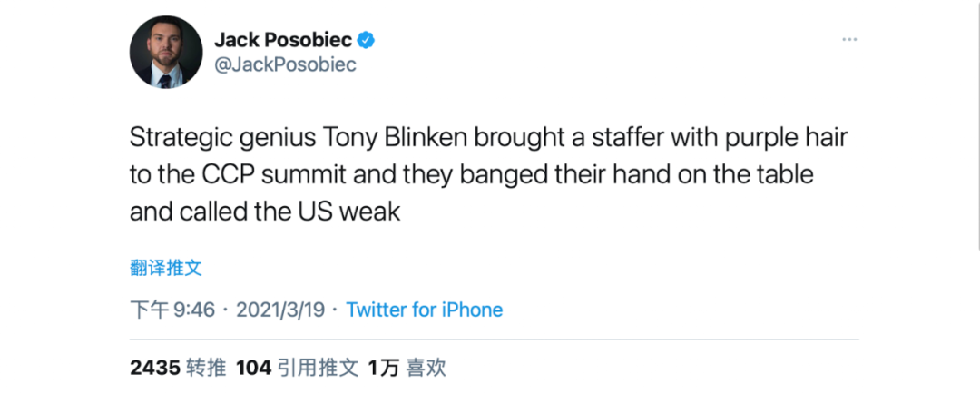View the 2435 转推 retweets list
Viewport: 980px width, 394px height.
[178, 367]
